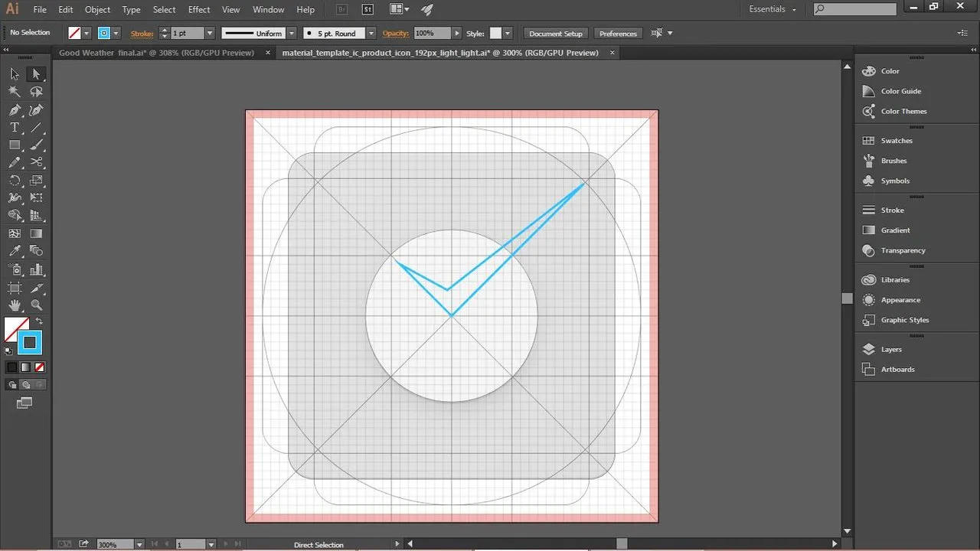The height and width of the screenshot is (551, 980).
Task: Open the arrange documents dropdown
Action: point(400,9)
